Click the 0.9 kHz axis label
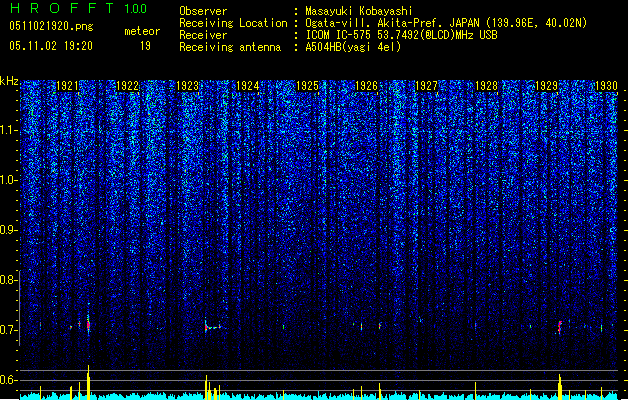The width and height of the screenshot is (629, 400). (8, 230)
